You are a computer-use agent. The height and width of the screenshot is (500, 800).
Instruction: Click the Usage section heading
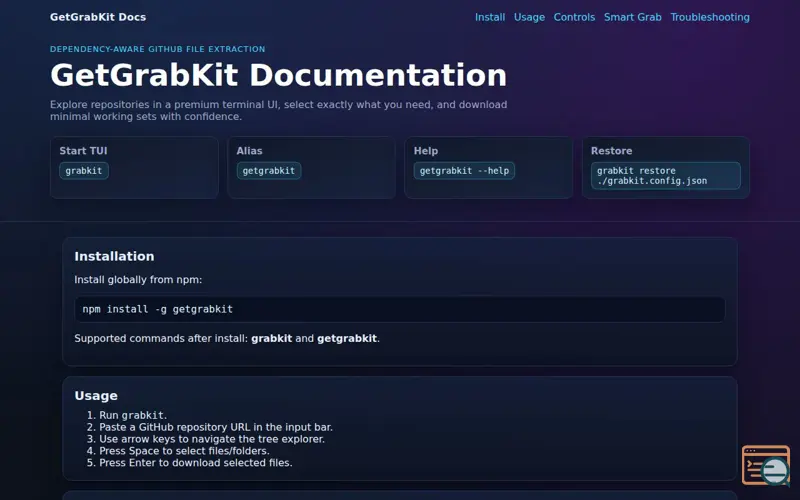coord(96,395)
